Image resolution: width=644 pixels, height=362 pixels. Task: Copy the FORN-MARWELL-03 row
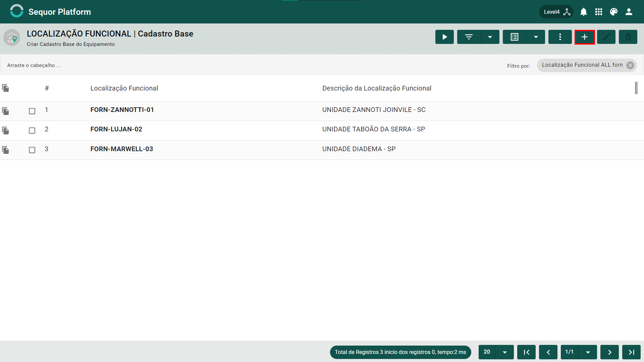(5, 150)
